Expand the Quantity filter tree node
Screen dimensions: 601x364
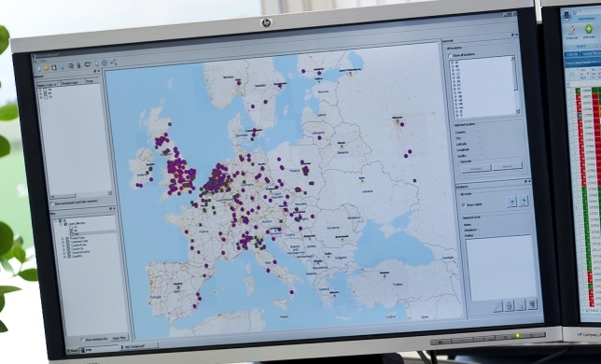[63, 256]
